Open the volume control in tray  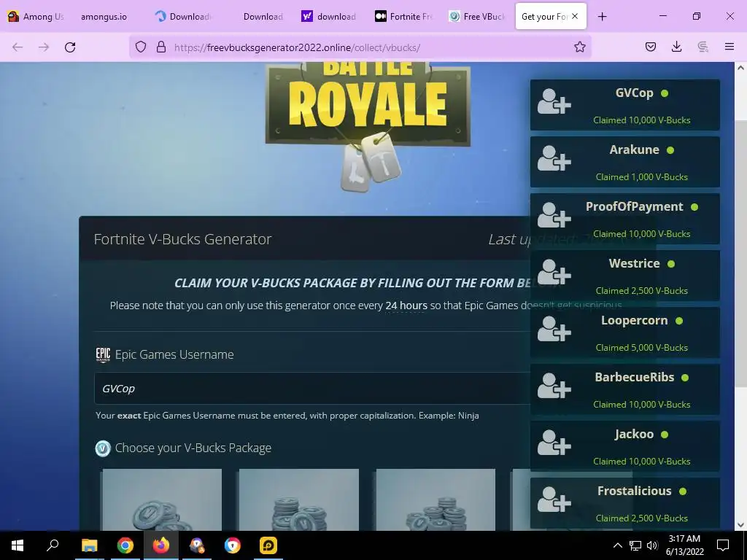click(652, 545)
